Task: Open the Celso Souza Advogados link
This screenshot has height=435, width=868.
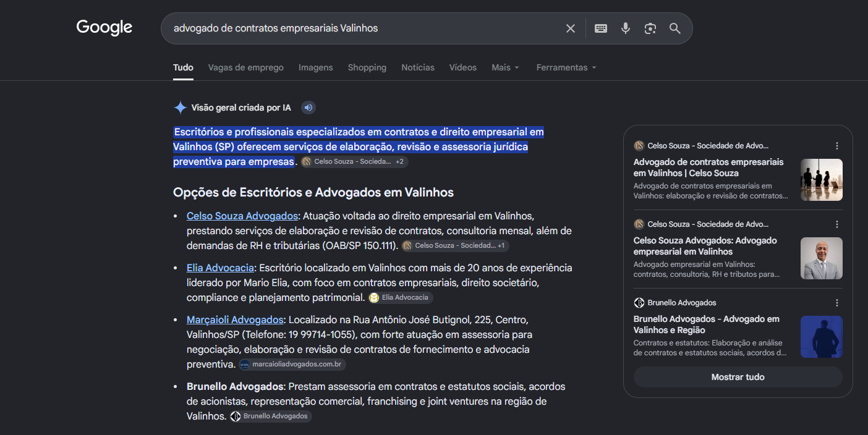Action: (x=242, y=216)
